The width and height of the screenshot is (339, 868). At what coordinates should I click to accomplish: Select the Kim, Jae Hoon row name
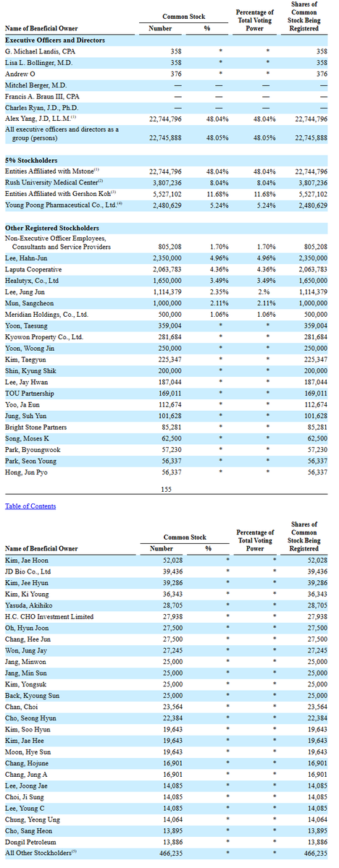pos(26,560)
